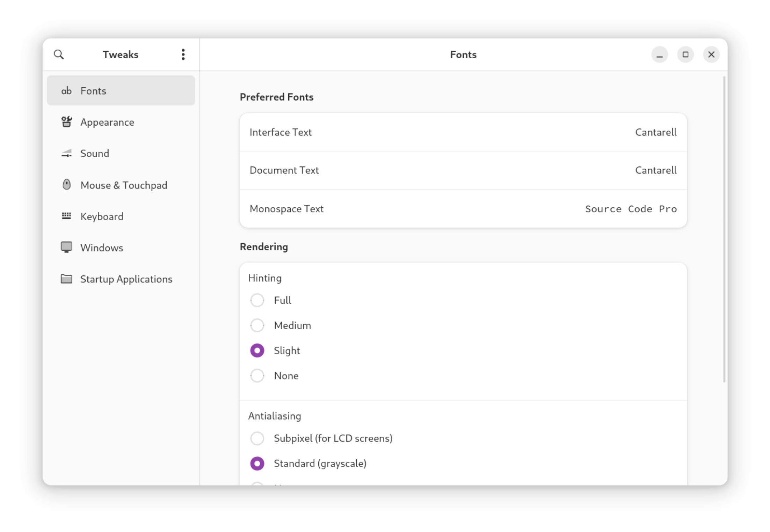The image size is (770, 532).
Task: Select the Fonts section icon
Action: [x=66, y=90]
